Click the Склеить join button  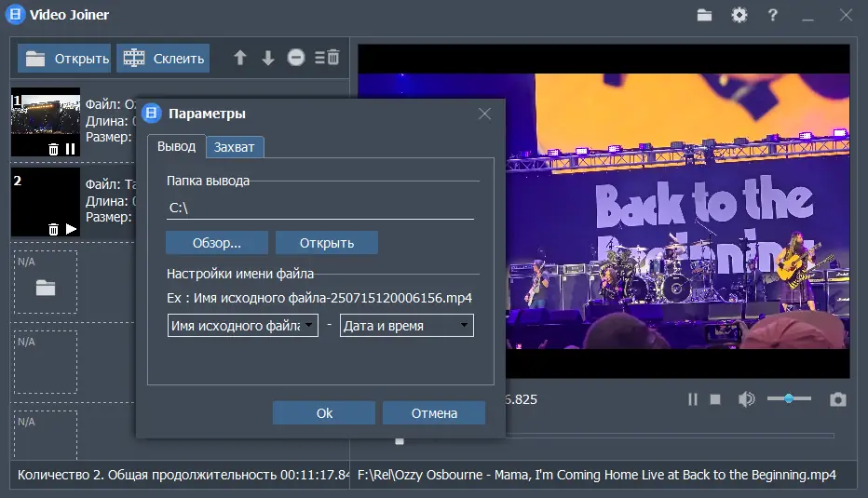tap(163, 58)
